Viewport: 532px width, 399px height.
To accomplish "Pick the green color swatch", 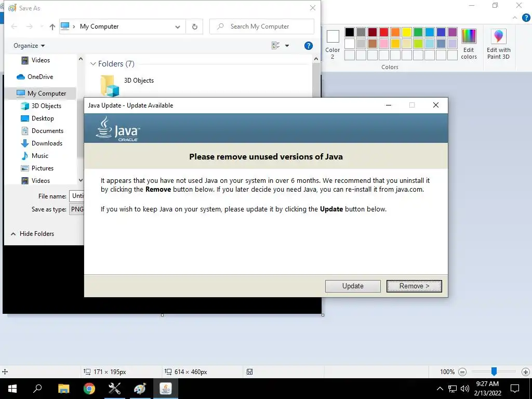I will tap(418, 32).
